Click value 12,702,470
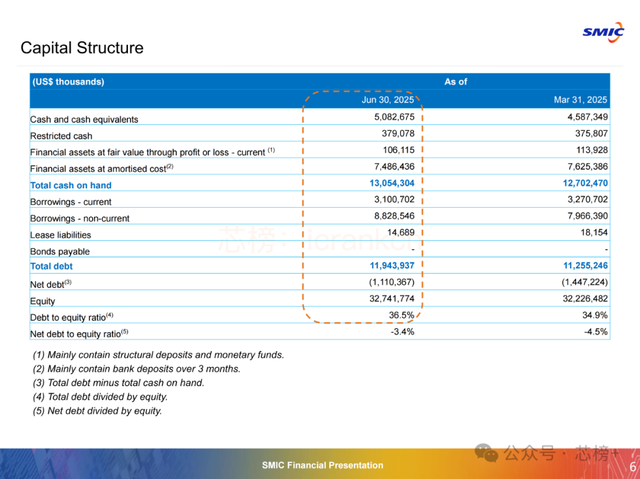 (585, 183)
